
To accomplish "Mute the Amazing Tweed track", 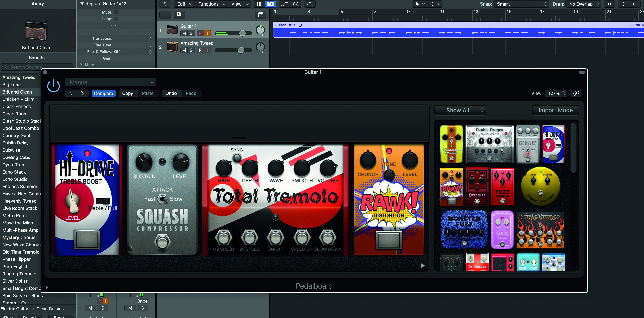I will pyautogui.click(x=184, y=50).
